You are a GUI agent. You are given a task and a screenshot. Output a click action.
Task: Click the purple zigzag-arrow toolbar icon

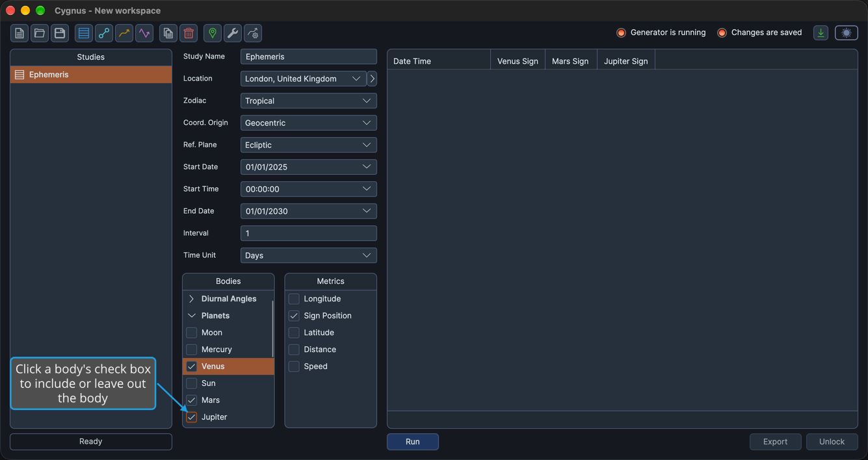tap(144, 33)
